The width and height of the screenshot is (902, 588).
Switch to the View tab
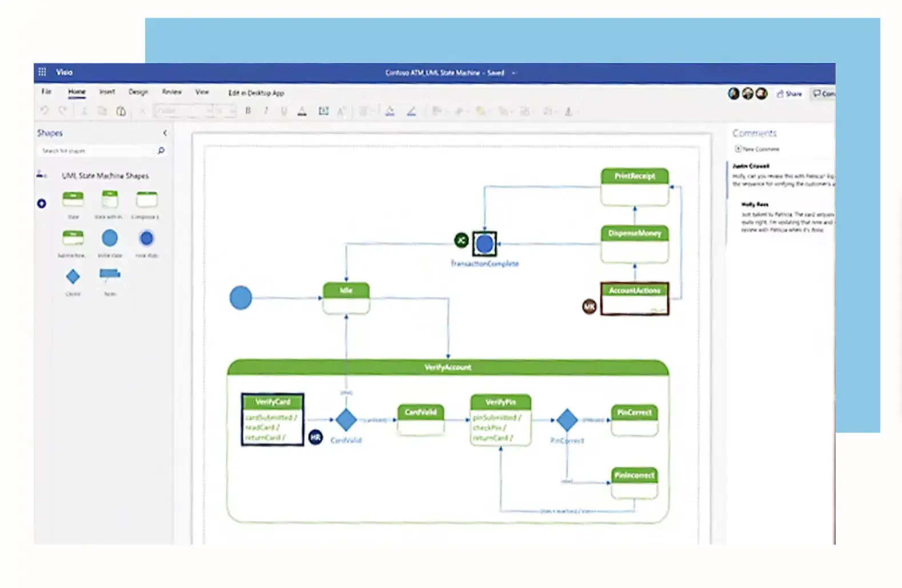click(202, 91)
